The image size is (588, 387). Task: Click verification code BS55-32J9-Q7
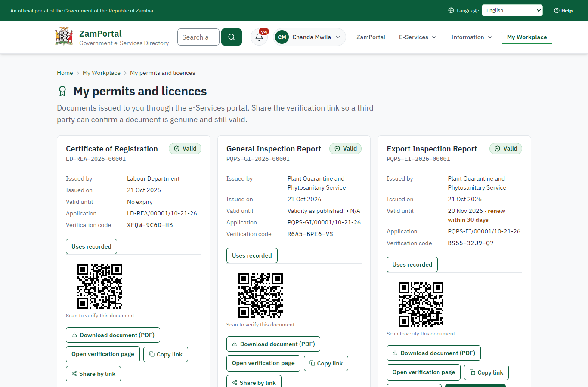[x=471, y=243]
